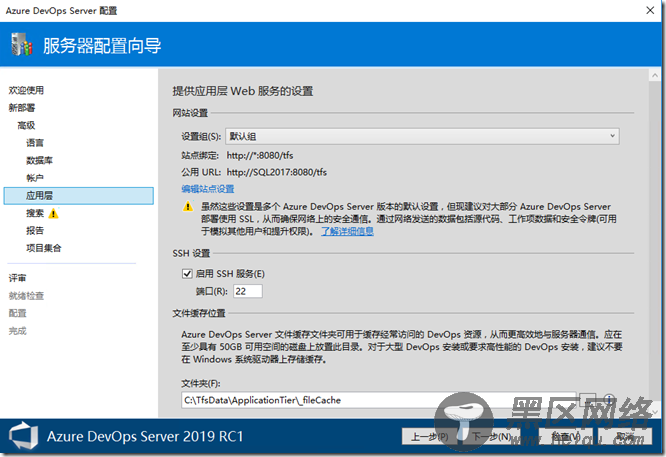Click the SSH 设置 section label

(x=191, y=254)
